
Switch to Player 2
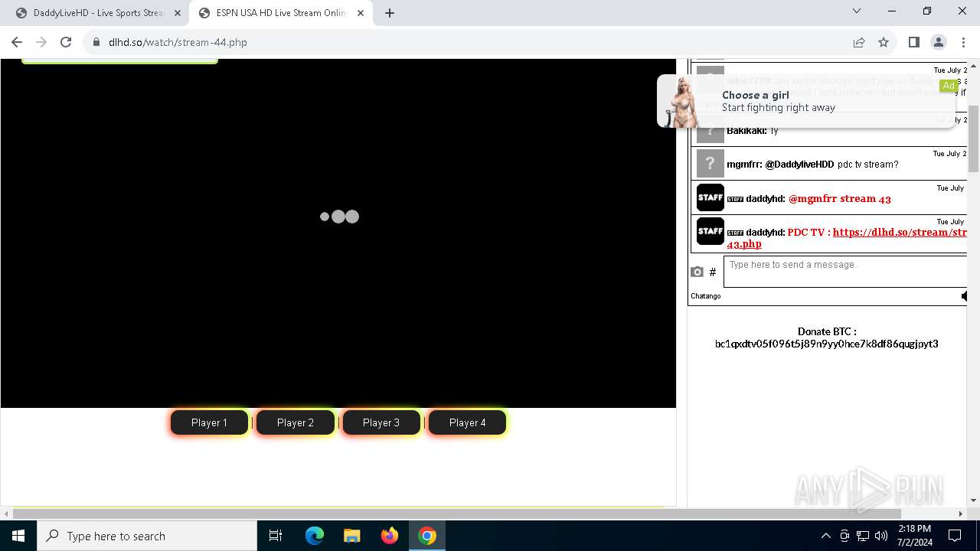tap(296, 422)
